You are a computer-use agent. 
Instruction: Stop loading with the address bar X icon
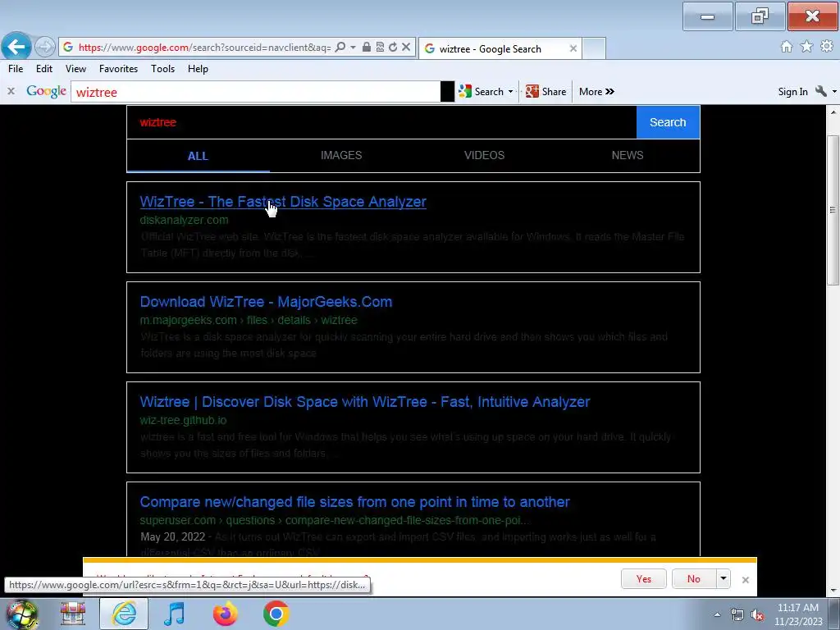(406, 47)
